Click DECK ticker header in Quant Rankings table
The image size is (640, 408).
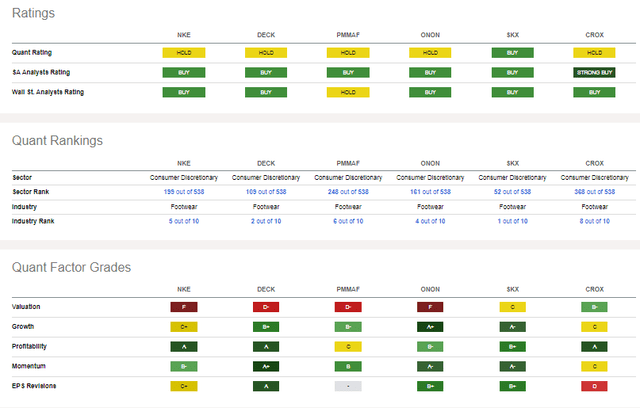[266, 163]
